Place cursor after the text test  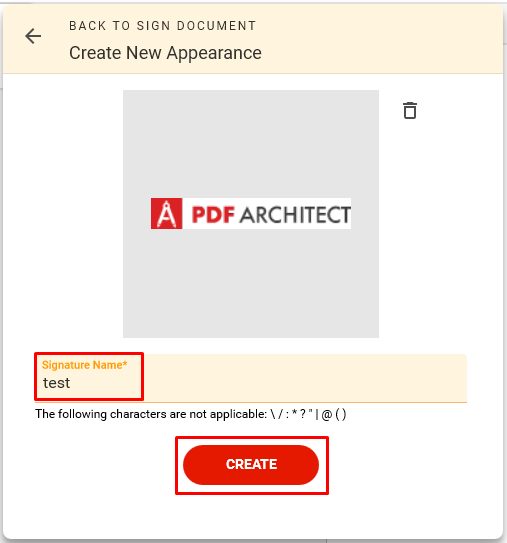coord(71,383)
